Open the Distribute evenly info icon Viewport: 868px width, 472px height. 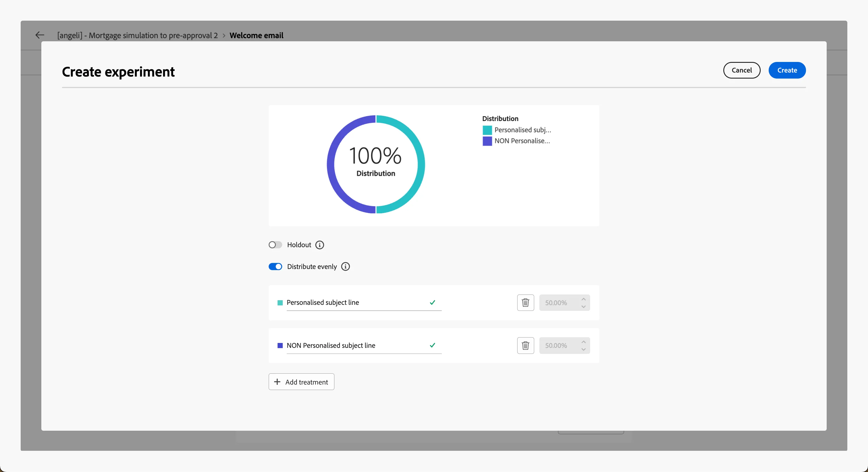[345, 267]
